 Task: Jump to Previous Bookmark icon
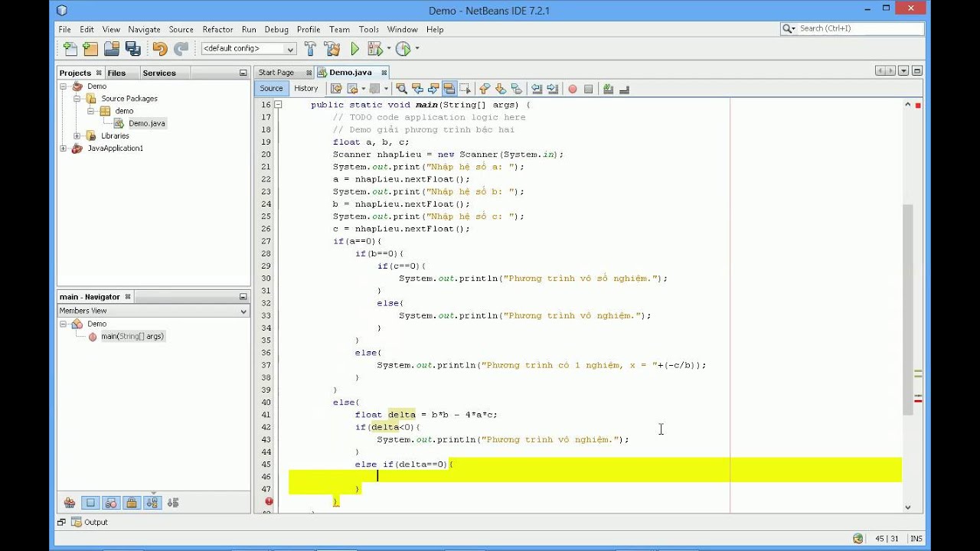484,89
